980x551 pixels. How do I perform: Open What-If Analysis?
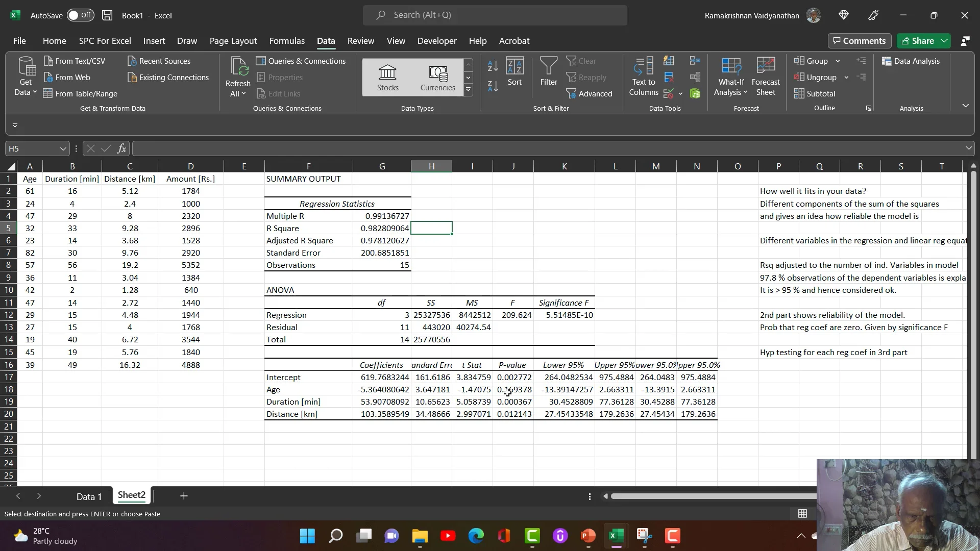click(731, 77)
